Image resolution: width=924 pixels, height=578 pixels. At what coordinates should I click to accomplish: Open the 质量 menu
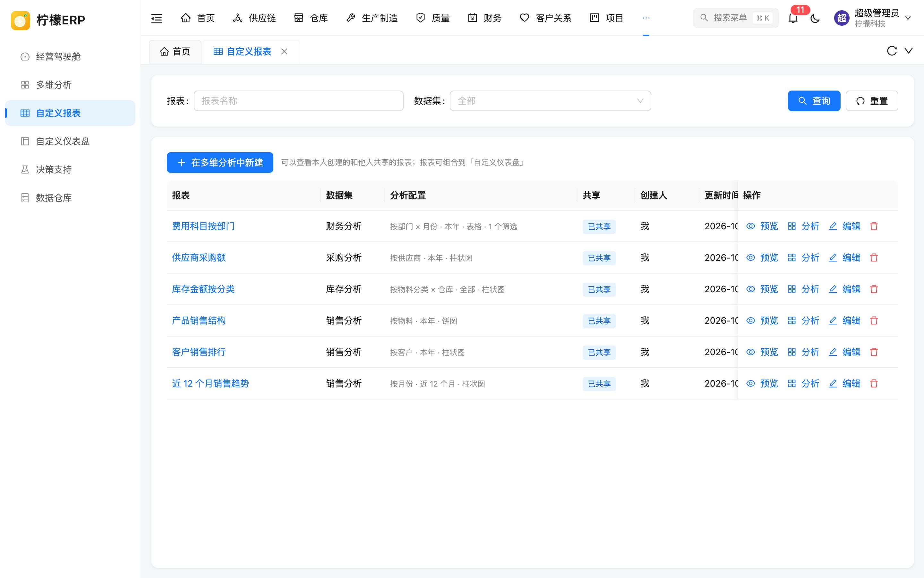432,18
